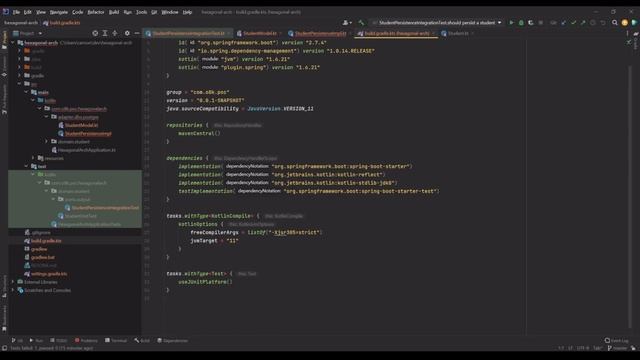Click Select Opened File target icon
Image resolution: width=640 pixels, height=360 pixels.
pyautogui.click(x=95, y=33)
